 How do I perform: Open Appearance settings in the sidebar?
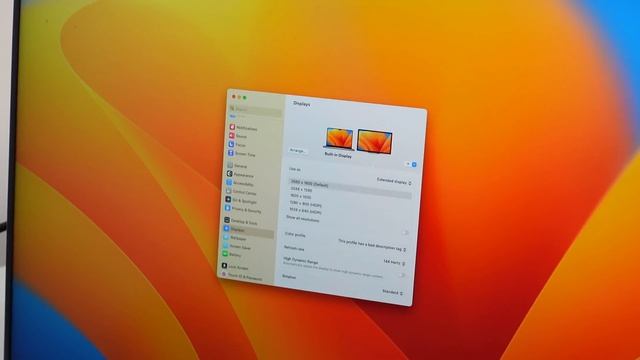point(241,175)
